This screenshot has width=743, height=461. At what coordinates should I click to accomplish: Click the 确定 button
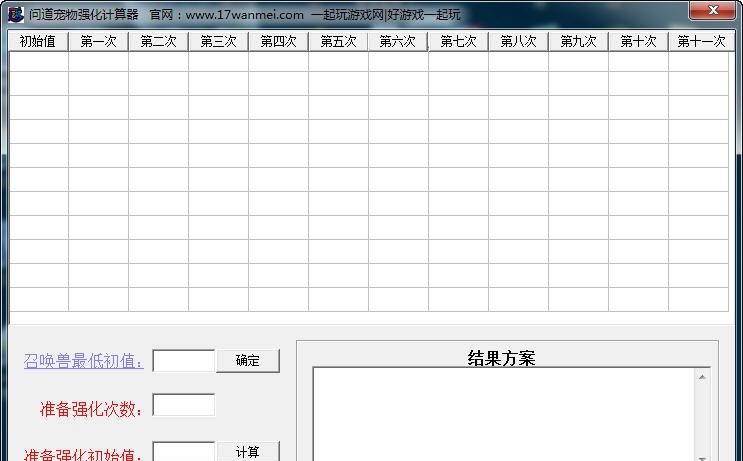(248, 361)
